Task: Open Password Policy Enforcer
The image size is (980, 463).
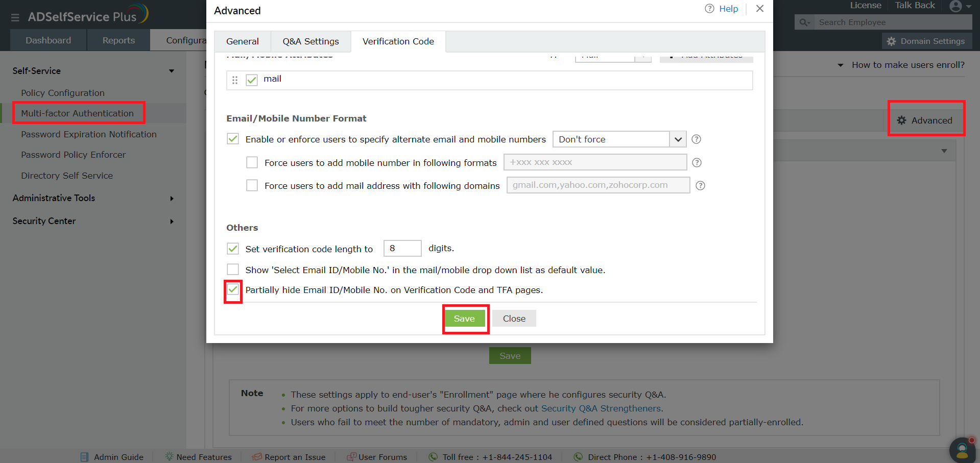Action: tap(73, 155)
